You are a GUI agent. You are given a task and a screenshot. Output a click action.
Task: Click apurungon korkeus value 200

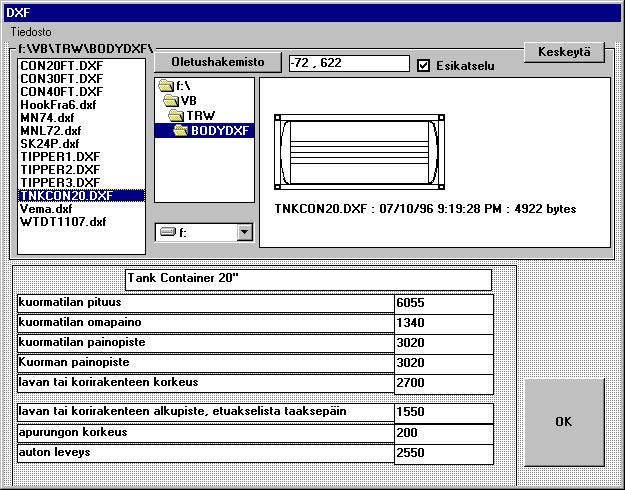click(x=444, y=433)
